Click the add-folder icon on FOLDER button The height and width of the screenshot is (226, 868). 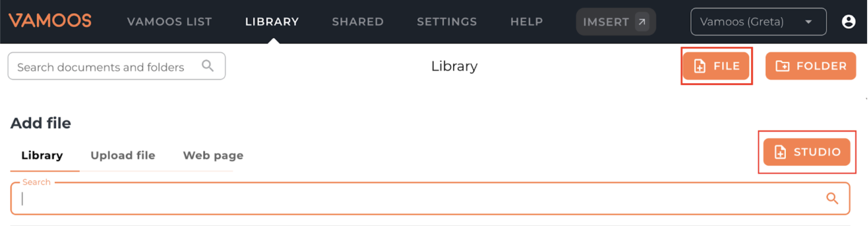click(782, 66)
